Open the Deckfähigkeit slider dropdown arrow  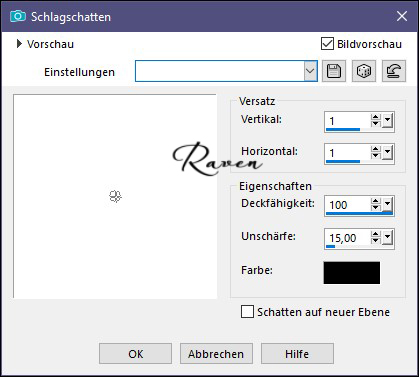387,204
